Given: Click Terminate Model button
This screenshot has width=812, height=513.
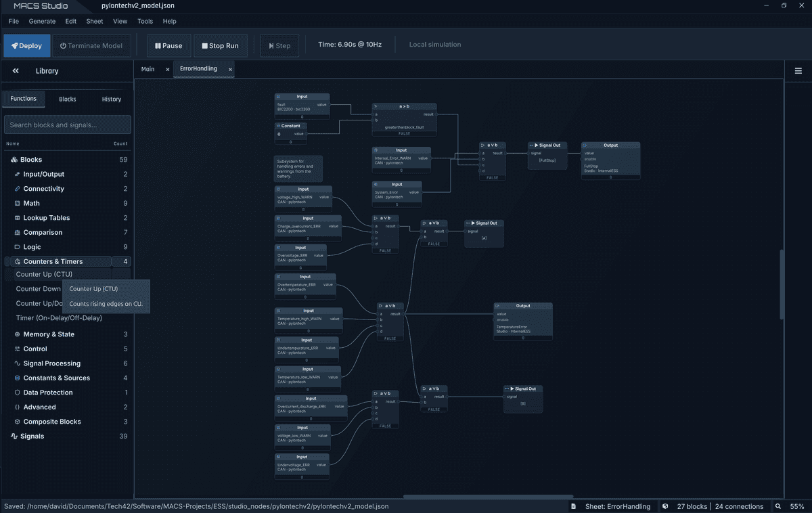Looking at the screenshot, I should pos(91,46).
